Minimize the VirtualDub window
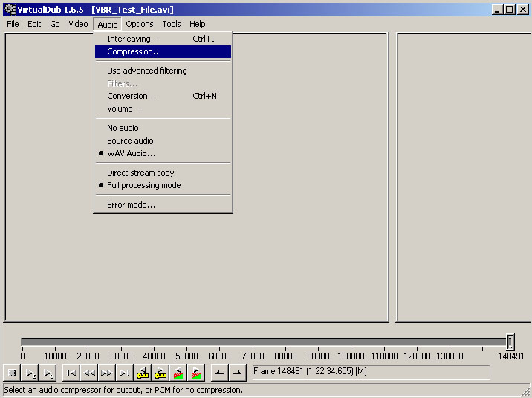532x398 pixels. pos(497,10)
